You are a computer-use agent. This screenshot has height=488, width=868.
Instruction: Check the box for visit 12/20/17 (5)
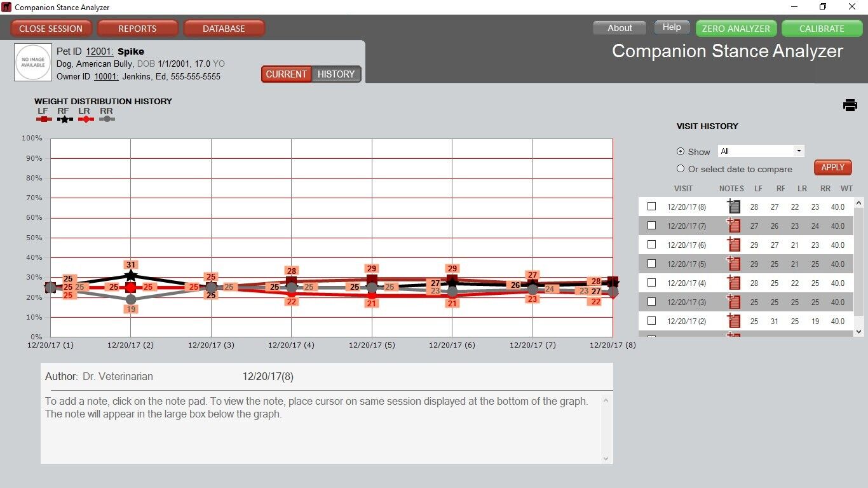[651, 263]
